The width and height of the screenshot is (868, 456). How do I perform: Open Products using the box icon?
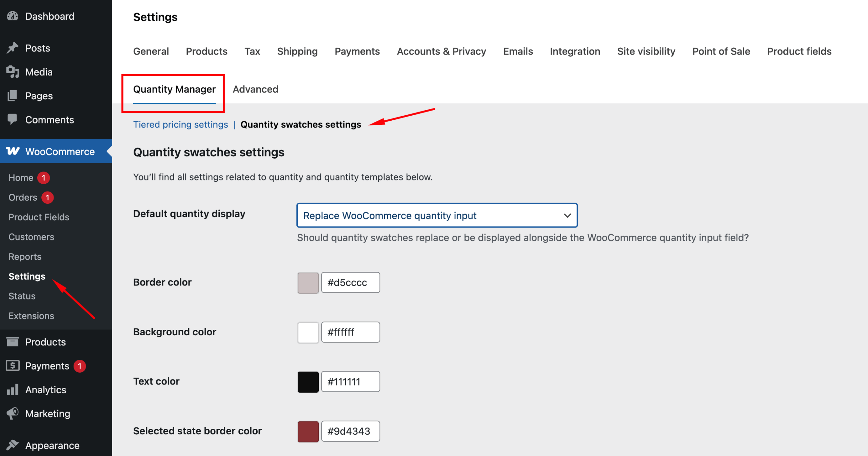pos(13,342)
